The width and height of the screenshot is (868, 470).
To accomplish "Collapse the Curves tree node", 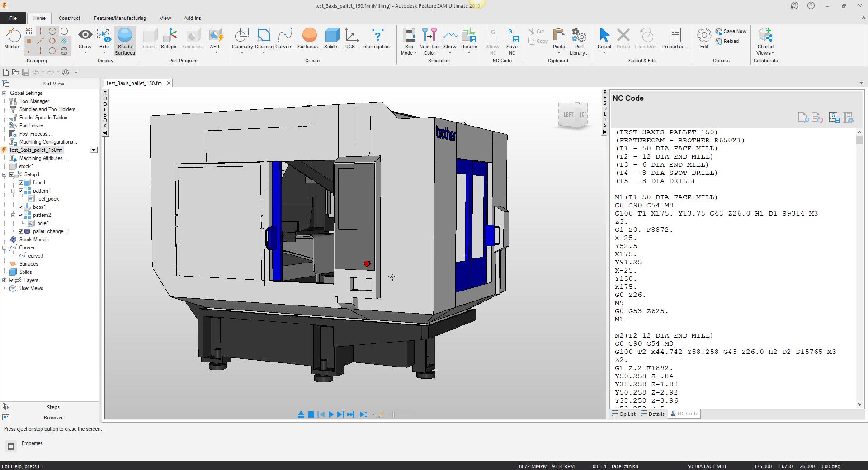I will click(x=5, y=248).
